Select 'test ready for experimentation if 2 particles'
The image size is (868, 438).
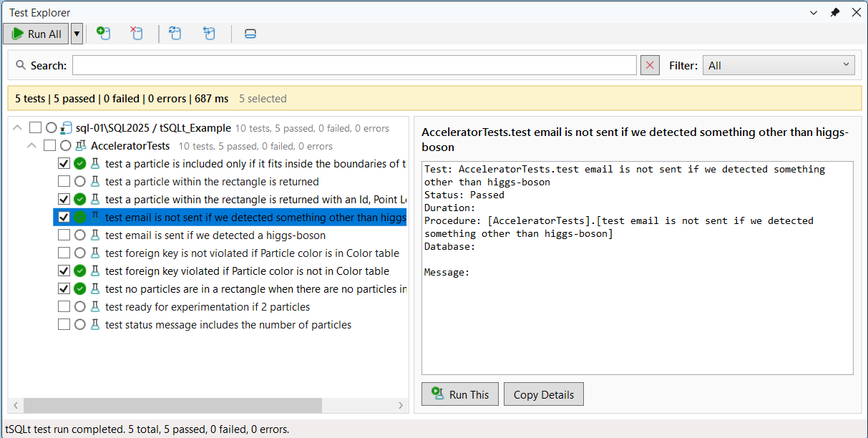208,307
